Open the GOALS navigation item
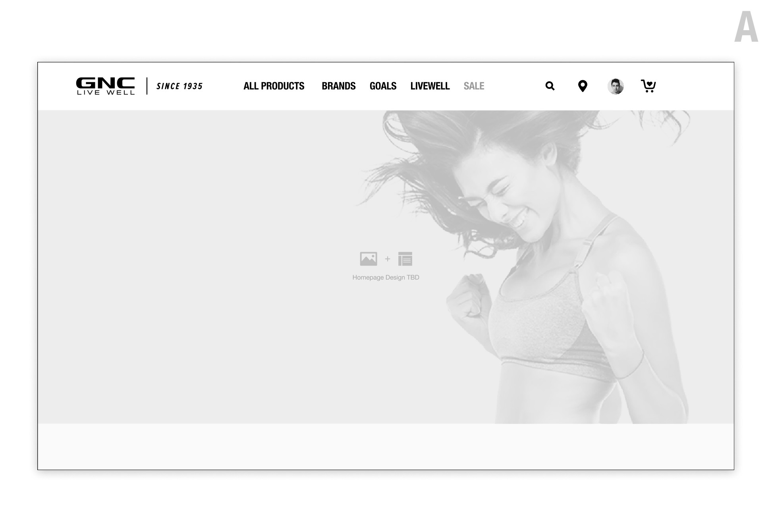772x532 pixels. (383, 86)
